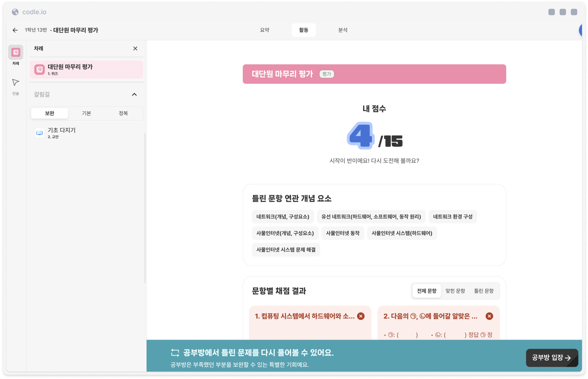Click the red X on question 2
The image size is (588, 379).
coord(489,316)
